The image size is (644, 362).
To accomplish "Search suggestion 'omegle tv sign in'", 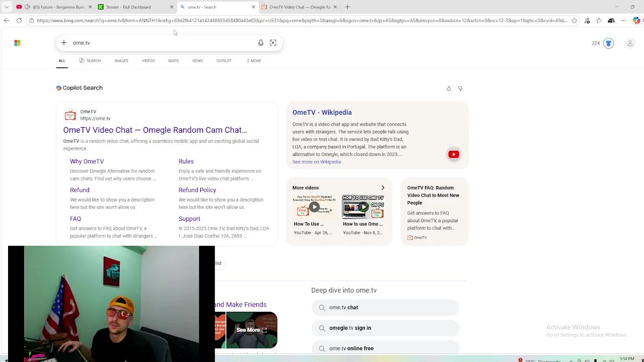I will pyautogui.click(x=385, y=328).
